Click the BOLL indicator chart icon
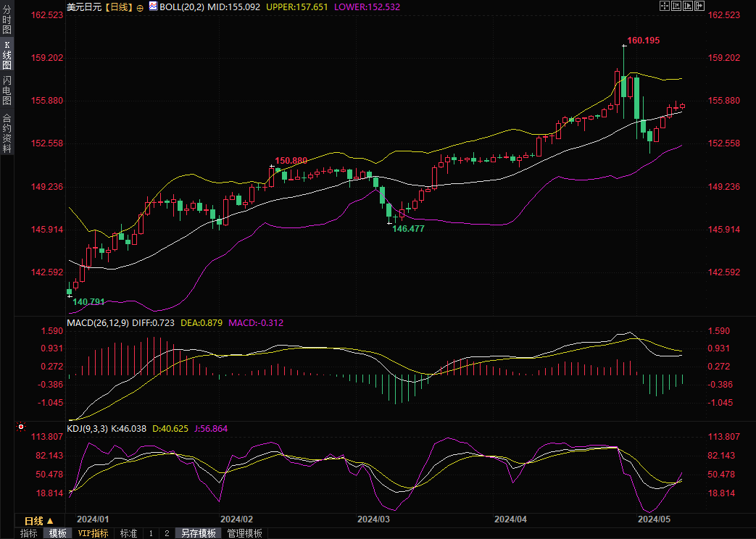The width and height of the screenshot is (756, 539). pyautogui.click(x=152, y=7)
